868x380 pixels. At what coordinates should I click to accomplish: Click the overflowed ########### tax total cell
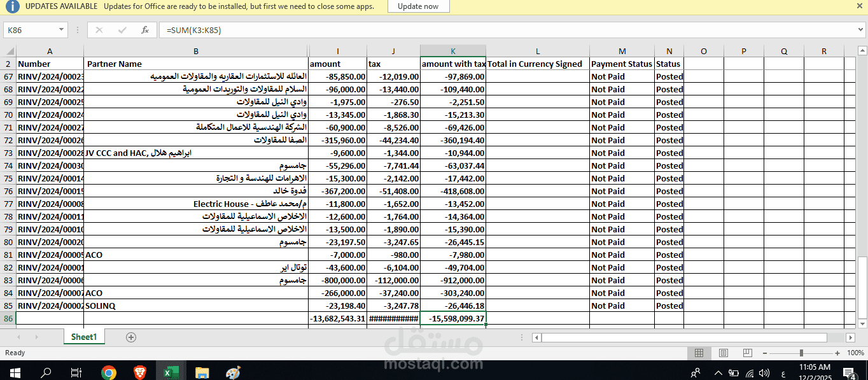point(394,318)
